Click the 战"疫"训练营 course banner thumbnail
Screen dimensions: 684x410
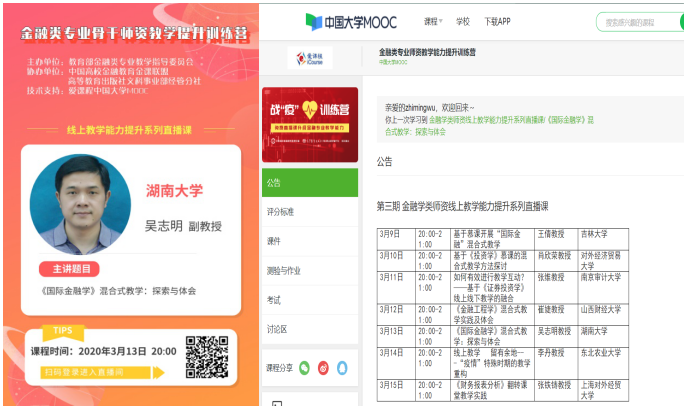310,127
